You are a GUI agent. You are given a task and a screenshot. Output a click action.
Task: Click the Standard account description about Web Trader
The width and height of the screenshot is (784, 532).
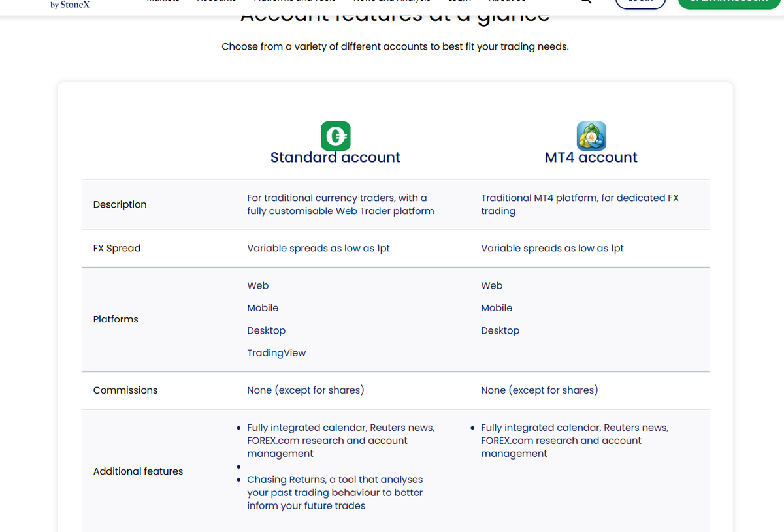(340, 204)
